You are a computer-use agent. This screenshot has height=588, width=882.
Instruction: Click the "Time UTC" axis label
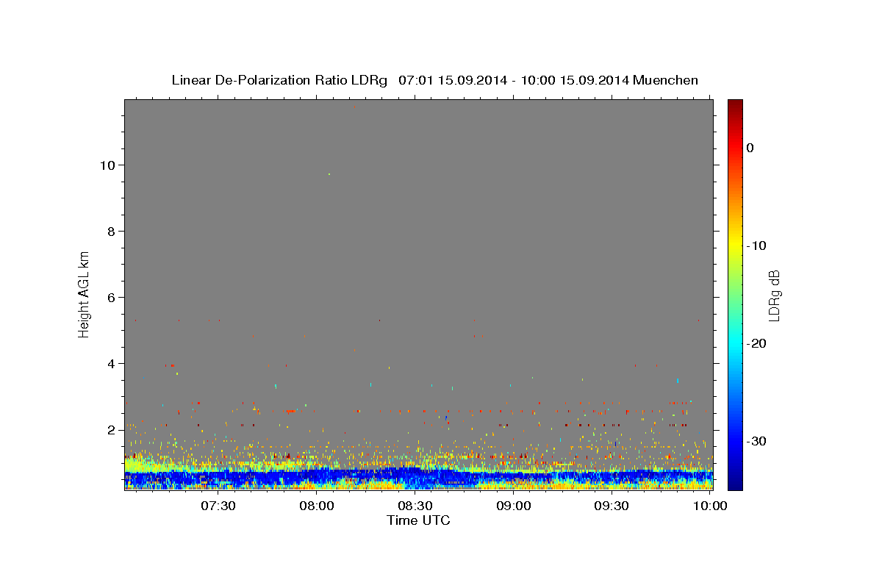coord(418,520)
